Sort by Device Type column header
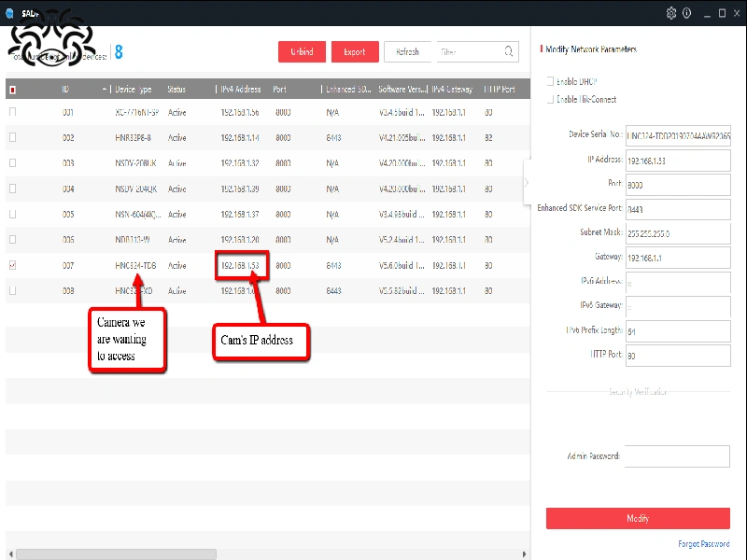Image resolution: width=747 pixels, height=560 pixels. click(134, 90)
